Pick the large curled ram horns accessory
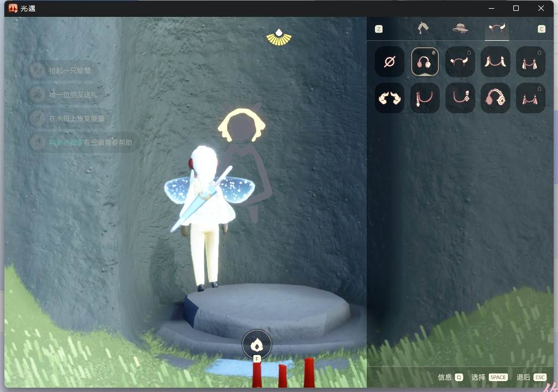The width and height of the screenshot is (558, 392). (389, 98)
